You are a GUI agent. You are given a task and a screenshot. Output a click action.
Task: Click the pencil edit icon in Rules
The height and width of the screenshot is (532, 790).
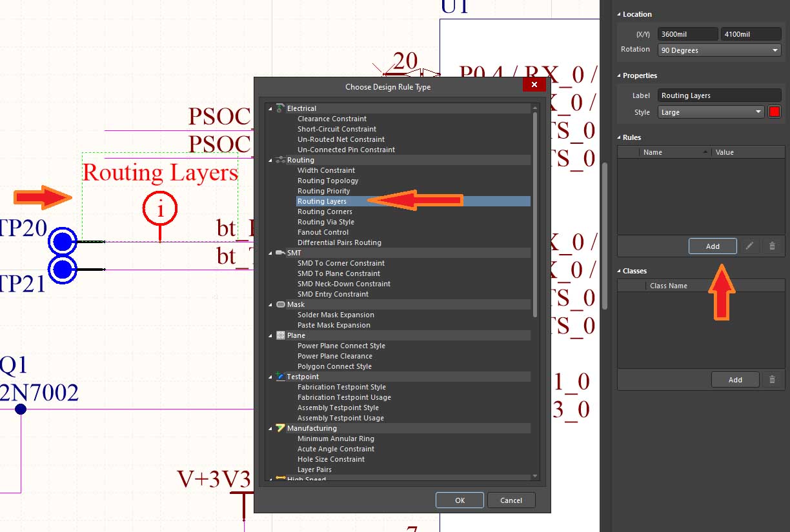click(749, 246)
